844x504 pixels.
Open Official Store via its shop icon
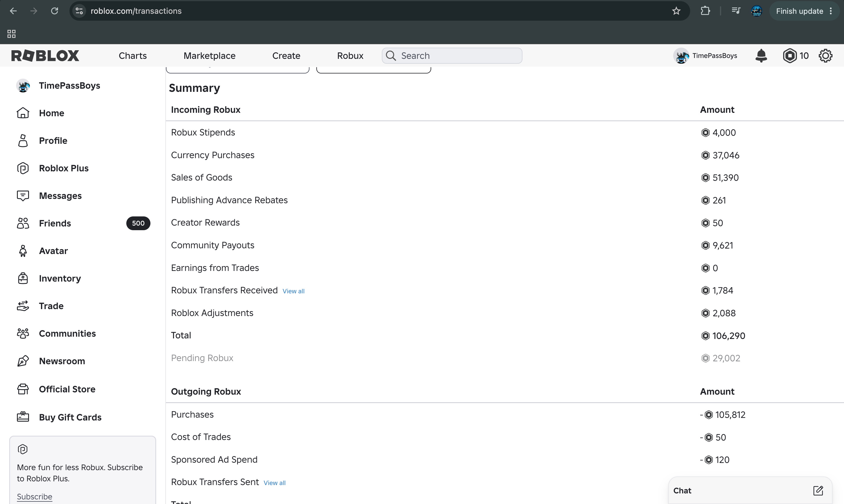23,389
